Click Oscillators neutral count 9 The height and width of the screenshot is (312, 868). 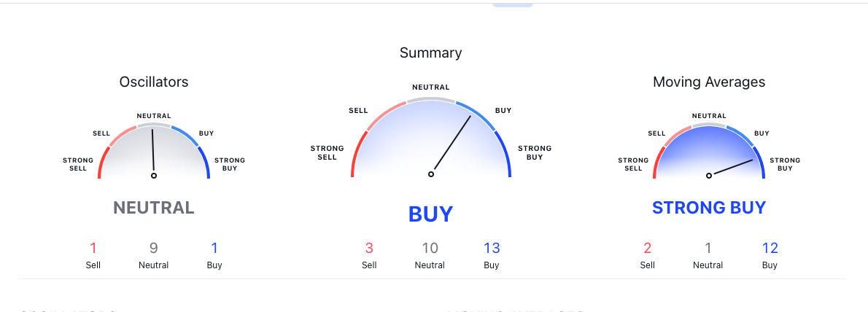[x=154, y=248]
